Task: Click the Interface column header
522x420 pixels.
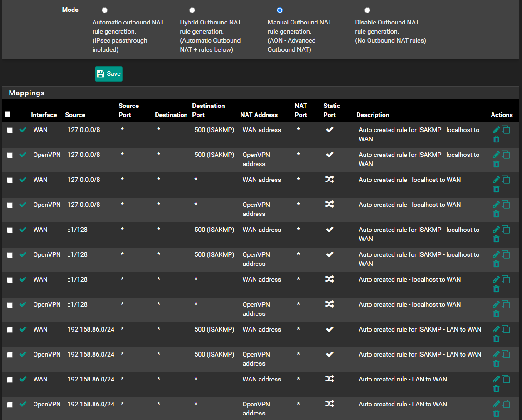Action: pos(44,115)
